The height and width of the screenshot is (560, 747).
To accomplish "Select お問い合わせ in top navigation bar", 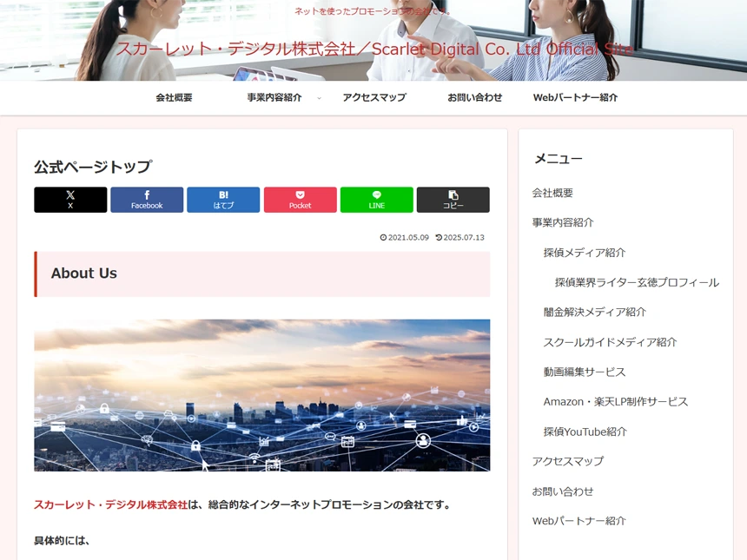I will pyautogui.click(x=474, y=98).
